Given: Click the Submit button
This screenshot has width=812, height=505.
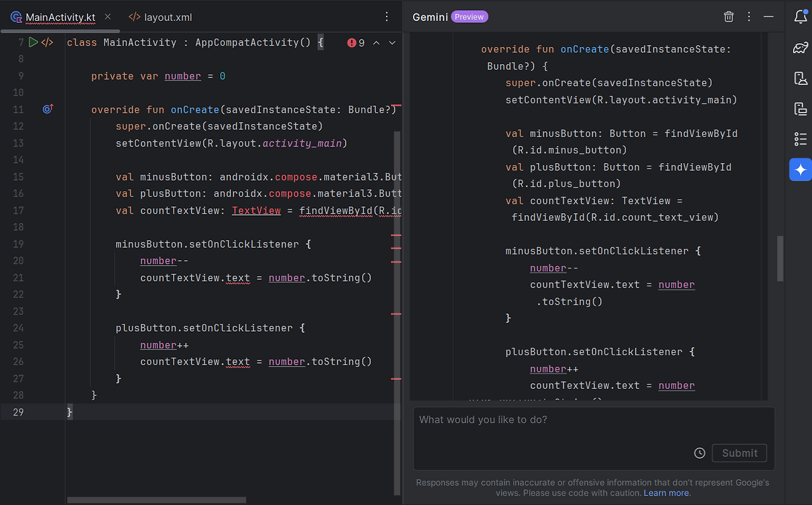Looking at the screenshot, I should 740,453.
